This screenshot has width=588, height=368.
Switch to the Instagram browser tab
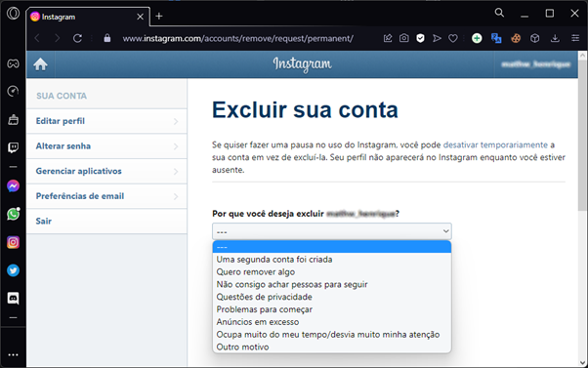[x=88, y=17]
